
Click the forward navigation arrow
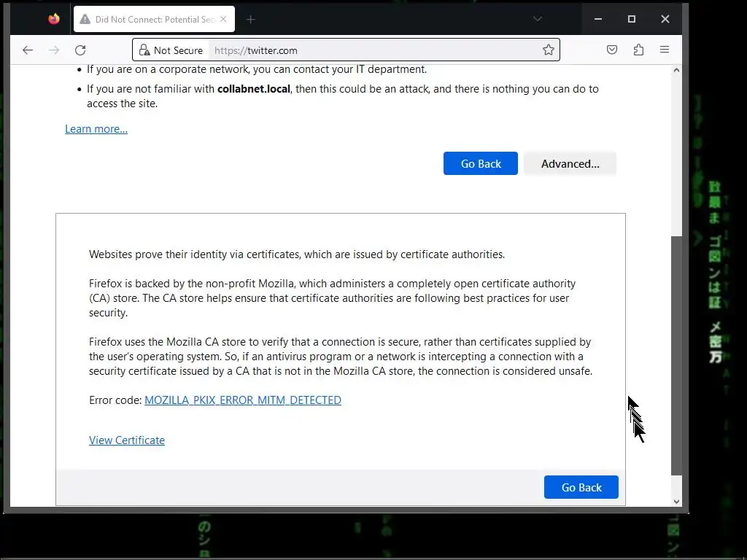54,50
